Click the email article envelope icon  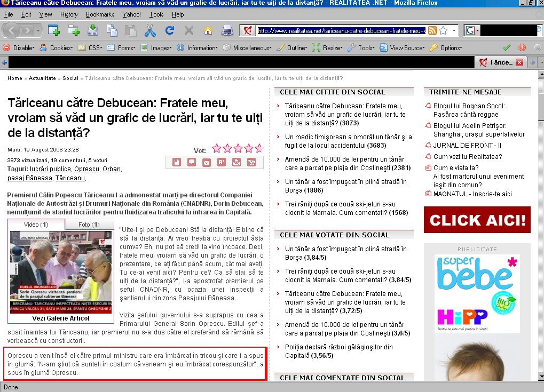pos(207,162)
